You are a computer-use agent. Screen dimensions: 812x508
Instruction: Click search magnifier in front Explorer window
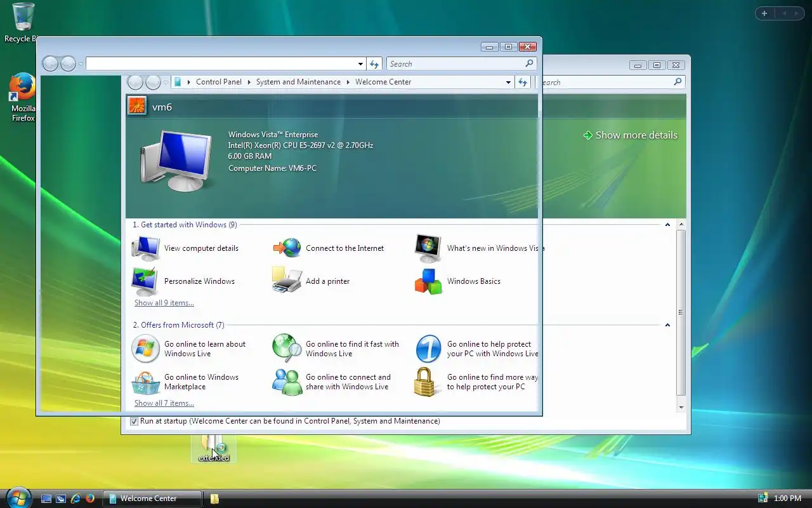point(529,63)
